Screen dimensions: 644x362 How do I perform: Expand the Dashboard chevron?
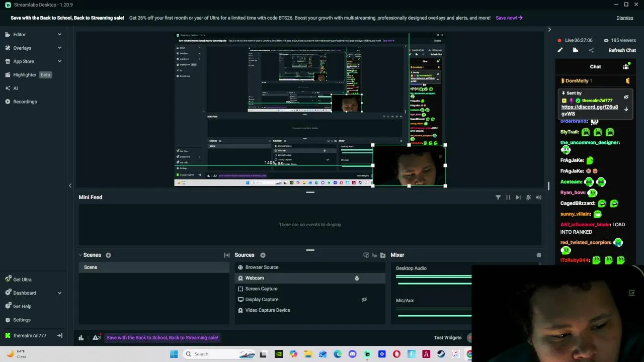coord(59,293)
